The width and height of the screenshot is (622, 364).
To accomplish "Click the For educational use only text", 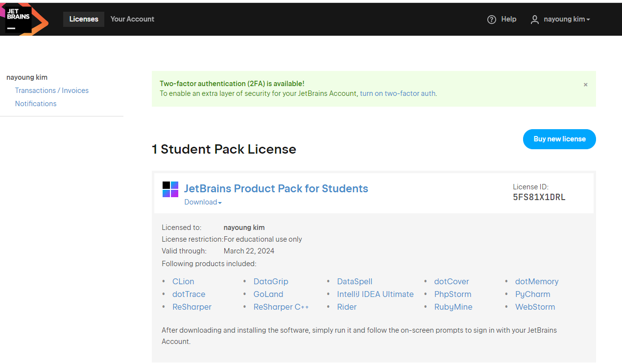I will tap(263, 239).
